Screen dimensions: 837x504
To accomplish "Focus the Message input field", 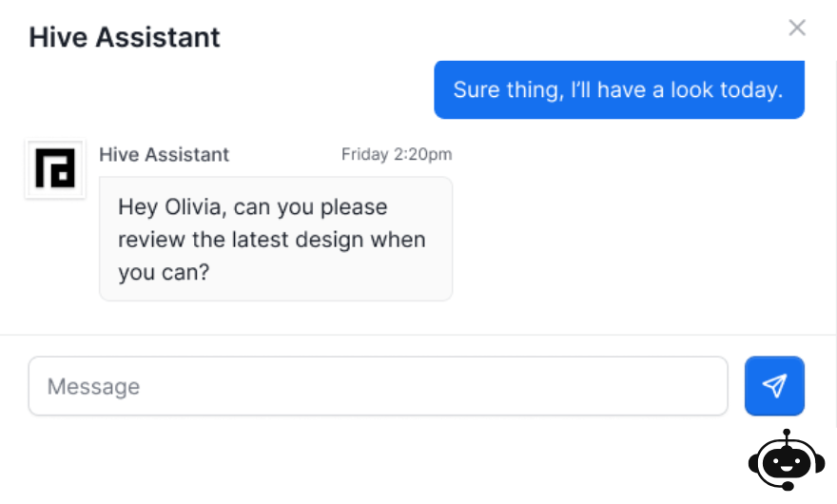I will [x=378, y=385].
